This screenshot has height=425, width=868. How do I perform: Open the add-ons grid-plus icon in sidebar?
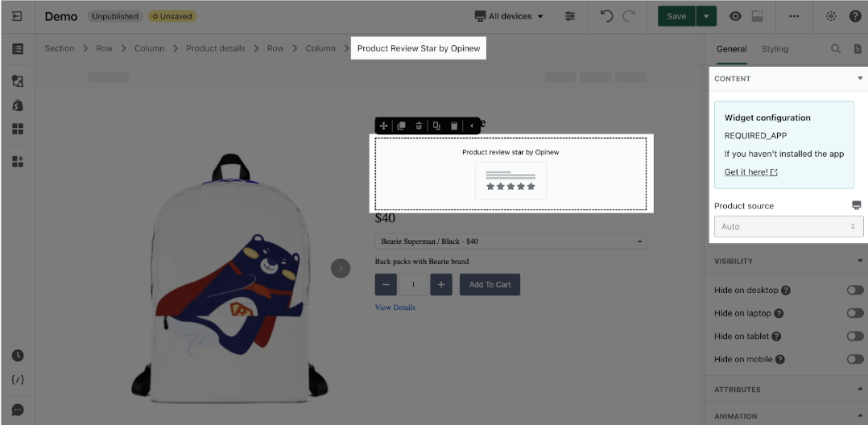pyautogui.click(x=18, y=162)
